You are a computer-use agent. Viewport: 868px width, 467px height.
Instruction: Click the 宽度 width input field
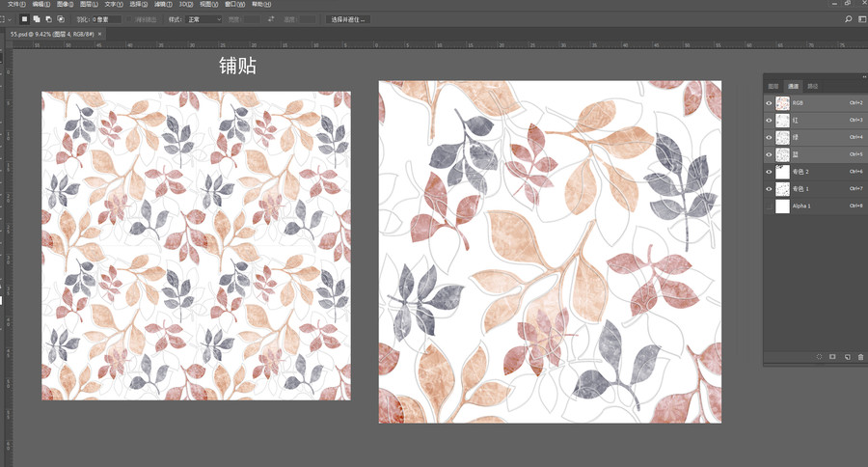point(252,19)
